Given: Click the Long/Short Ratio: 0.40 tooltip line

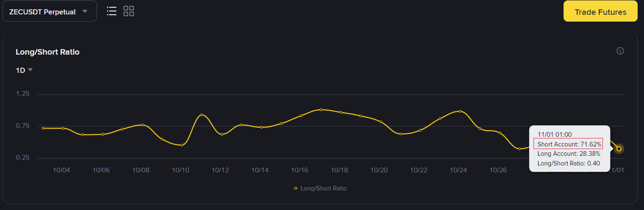Looking at the screenshot, I should pyautogui.click(x=569, y=163).
